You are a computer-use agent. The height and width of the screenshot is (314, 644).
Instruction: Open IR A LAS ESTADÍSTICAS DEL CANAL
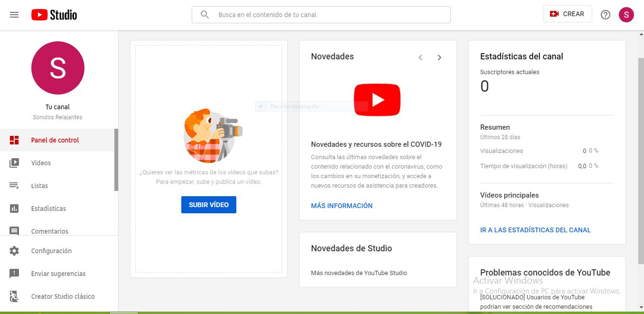(x=535, y=230)
